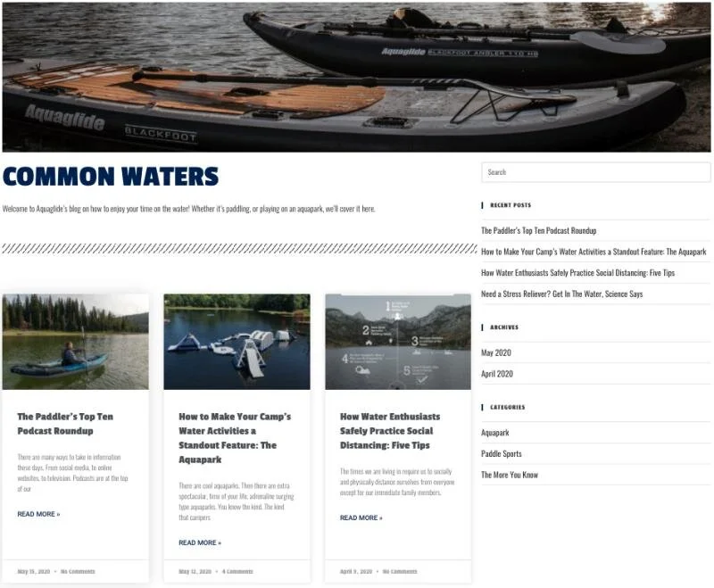Open The More You Know category

point(510,475)
